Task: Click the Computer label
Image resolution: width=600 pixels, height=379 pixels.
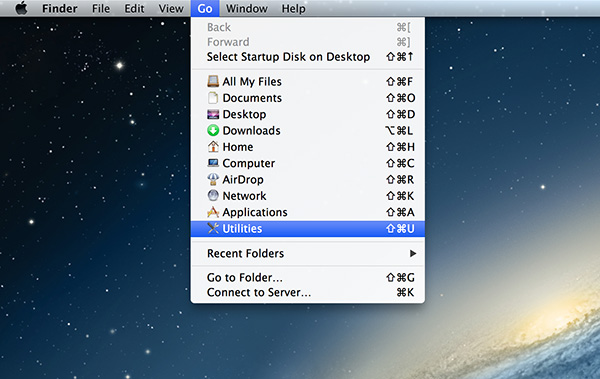Action: (x=249, y=163)
